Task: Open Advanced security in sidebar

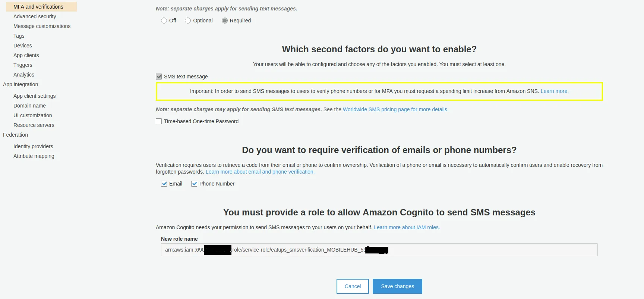Action: click(x=35, y=16)
